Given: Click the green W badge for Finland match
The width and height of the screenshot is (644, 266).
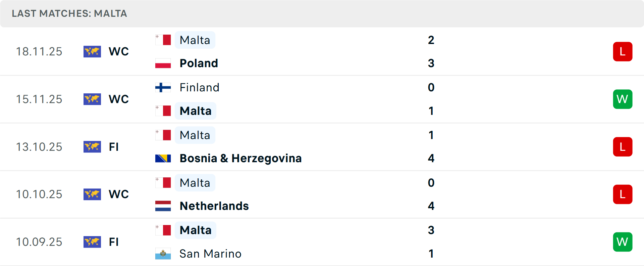Looking at the screenshot, I should tap(623, 99).
